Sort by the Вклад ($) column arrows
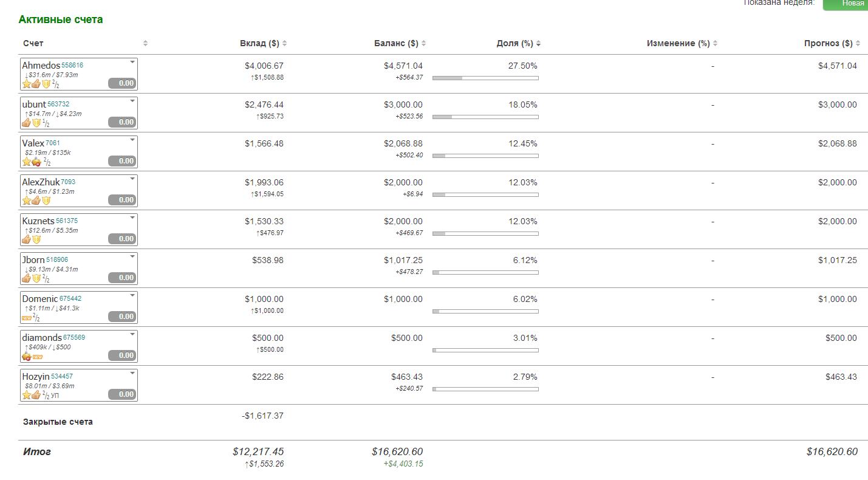 pos(285,43)
